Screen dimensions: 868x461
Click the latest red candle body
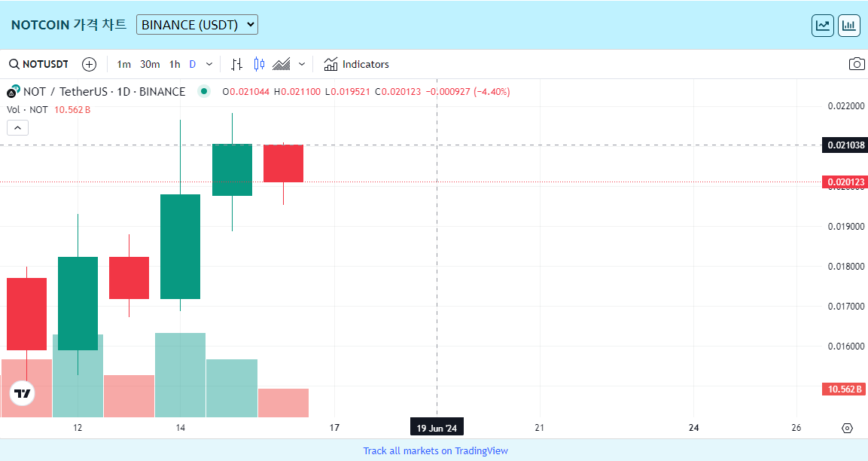coord(283,163)
